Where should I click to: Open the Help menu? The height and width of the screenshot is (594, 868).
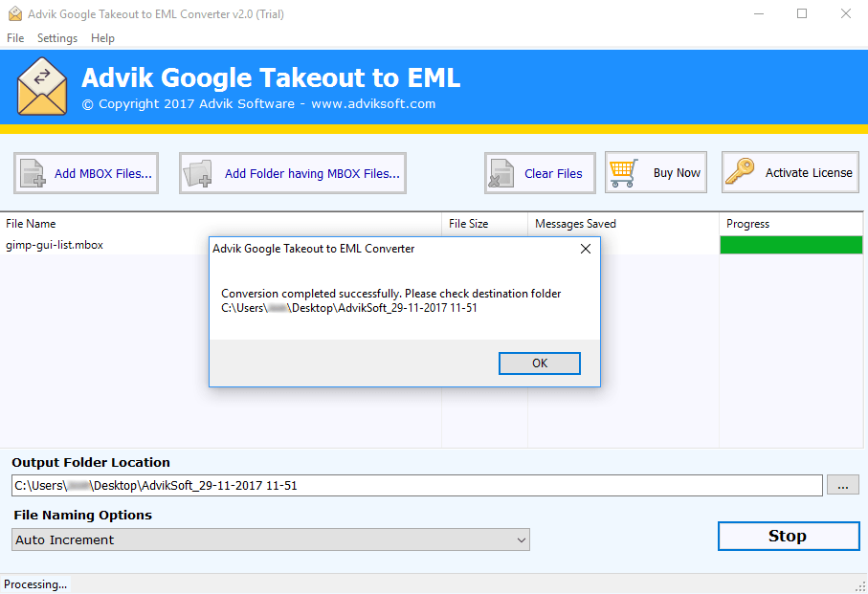pyautogui.click(x=102, y=38)
